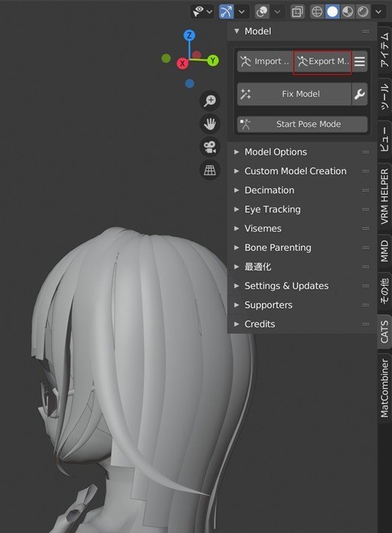Toggle show gizmo button

(x=226, y=12)
